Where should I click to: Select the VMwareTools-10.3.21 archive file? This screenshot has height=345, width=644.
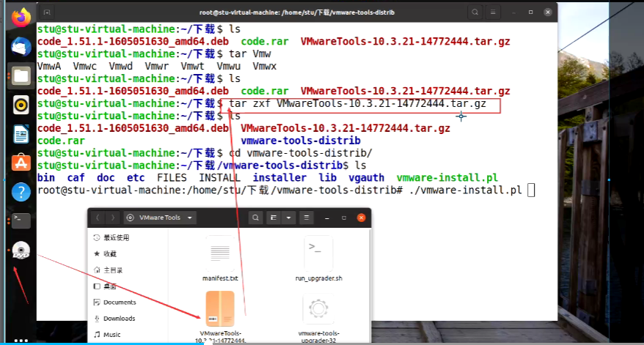(x=221, y=316)
